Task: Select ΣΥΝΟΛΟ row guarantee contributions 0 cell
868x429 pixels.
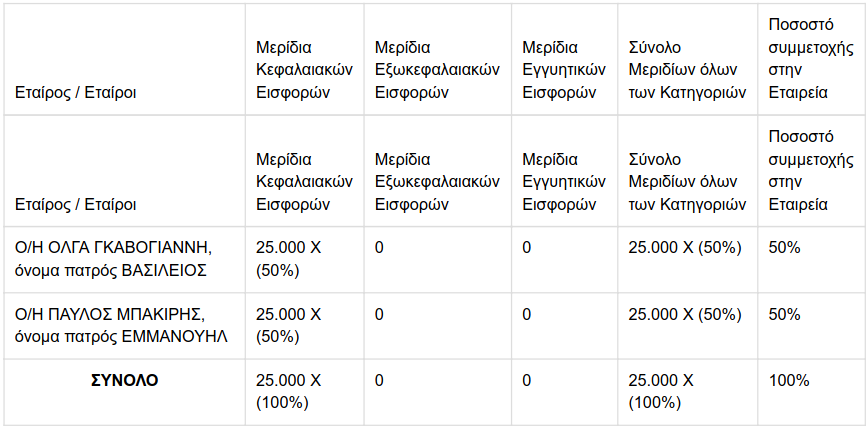Action: [565, 392]
